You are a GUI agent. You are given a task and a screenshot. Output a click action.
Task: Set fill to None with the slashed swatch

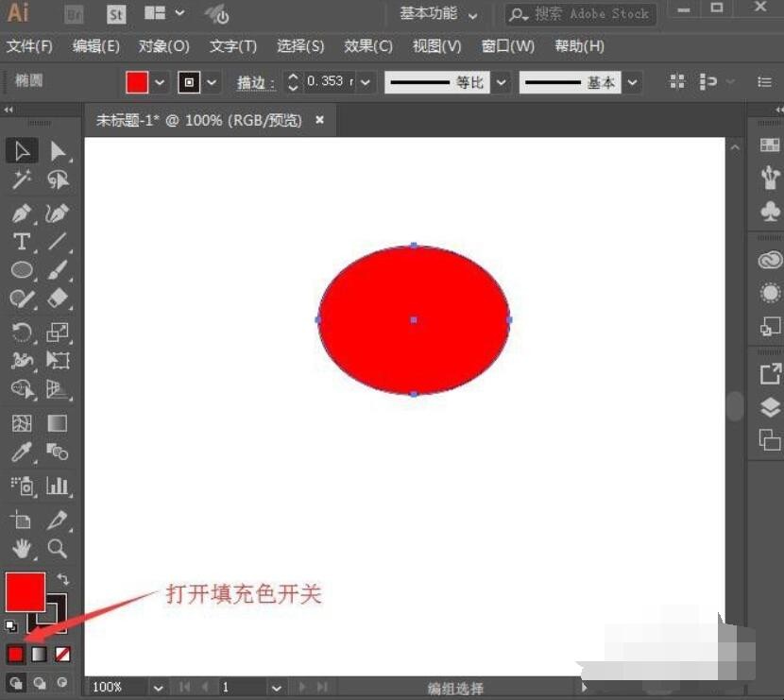click(62, 654)
